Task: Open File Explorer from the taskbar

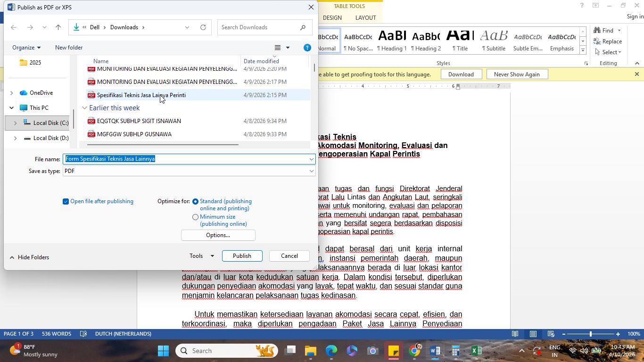Action: click(x=310, y=351)
